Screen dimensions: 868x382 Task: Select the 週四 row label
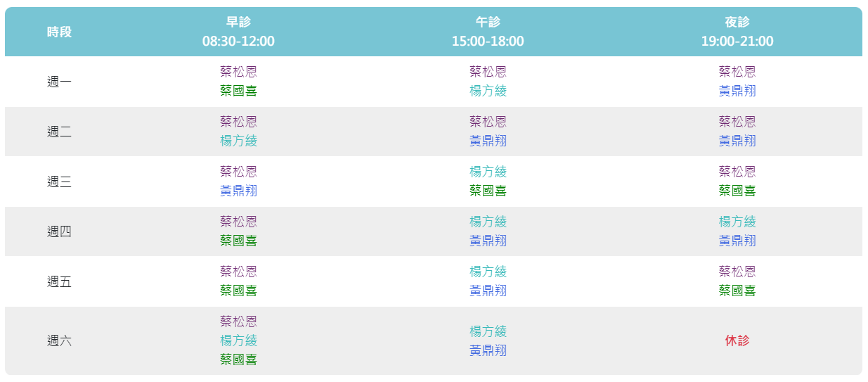click(x=60, y=231)
